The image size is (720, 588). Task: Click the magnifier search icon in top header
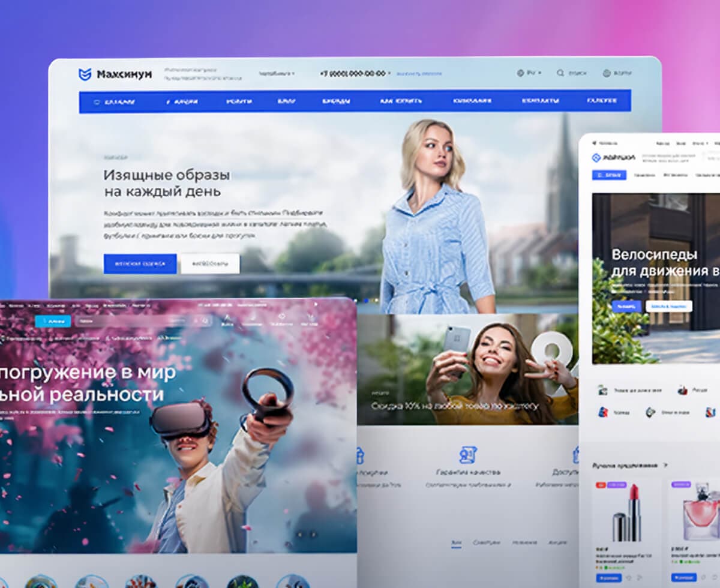[x=560, y=73]
